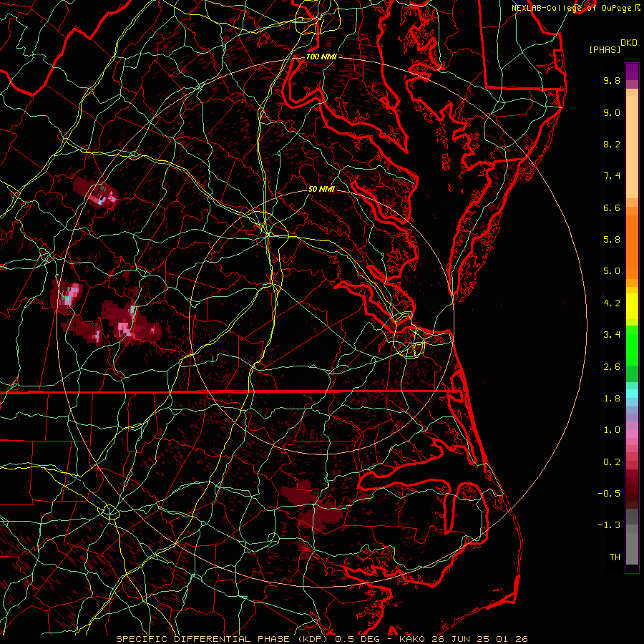The width and height of the screenshot is (644, 644).
Task: Click the bright green segment of the color bar
Action: point(632,346)
